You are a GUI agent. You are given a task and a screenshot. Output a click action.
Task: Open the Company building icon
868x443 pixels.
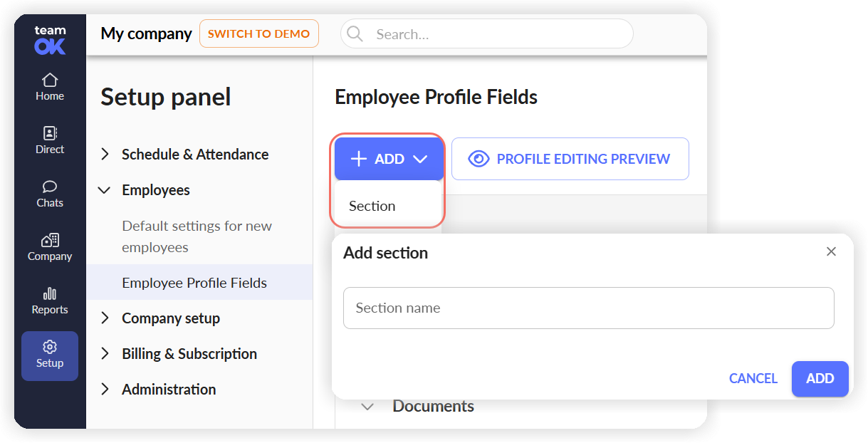point(50,240)
